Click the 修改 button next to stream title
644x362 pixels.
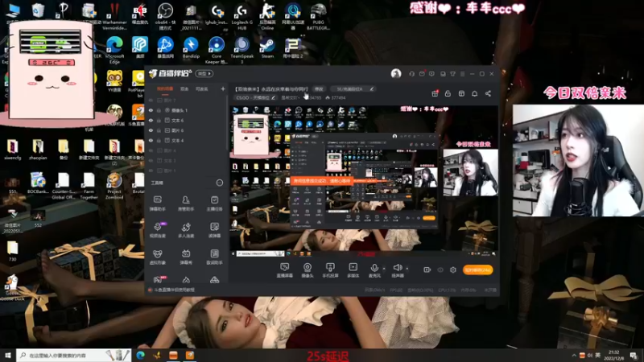tap(319, 89)
